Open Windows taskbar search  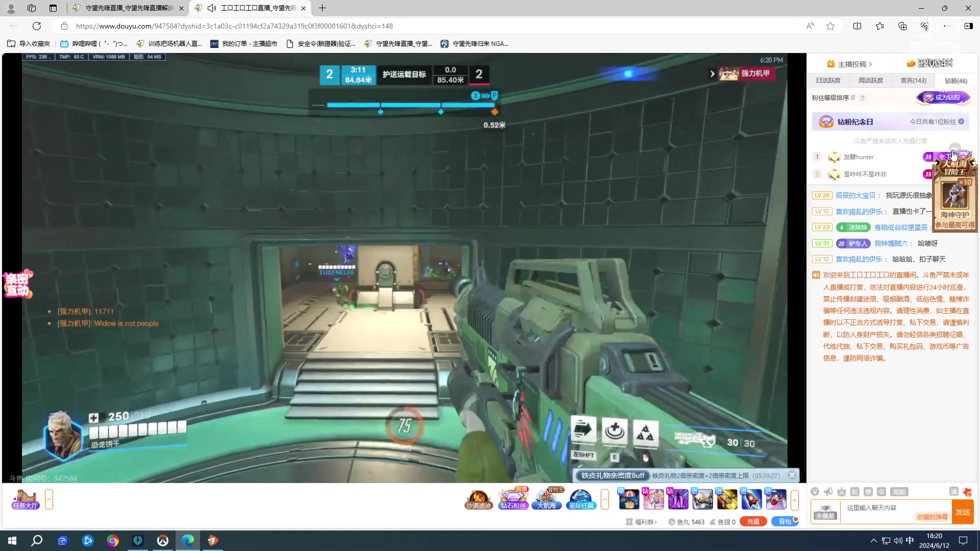pos(37,541)
